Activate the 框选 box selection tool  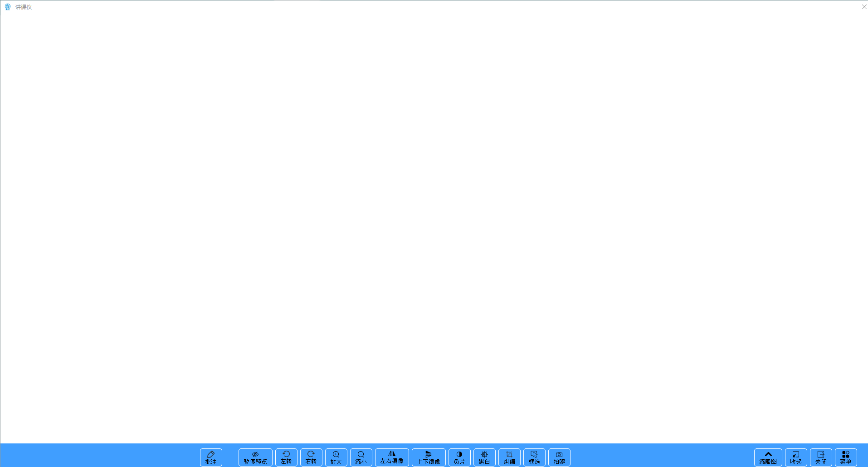tap(534, 457)
